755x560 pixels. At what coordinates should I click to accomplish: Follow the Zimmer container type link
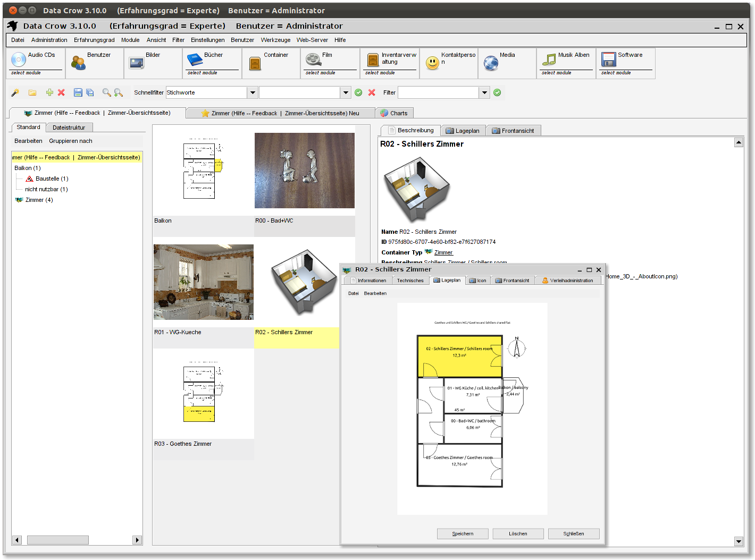coord(443,252)
